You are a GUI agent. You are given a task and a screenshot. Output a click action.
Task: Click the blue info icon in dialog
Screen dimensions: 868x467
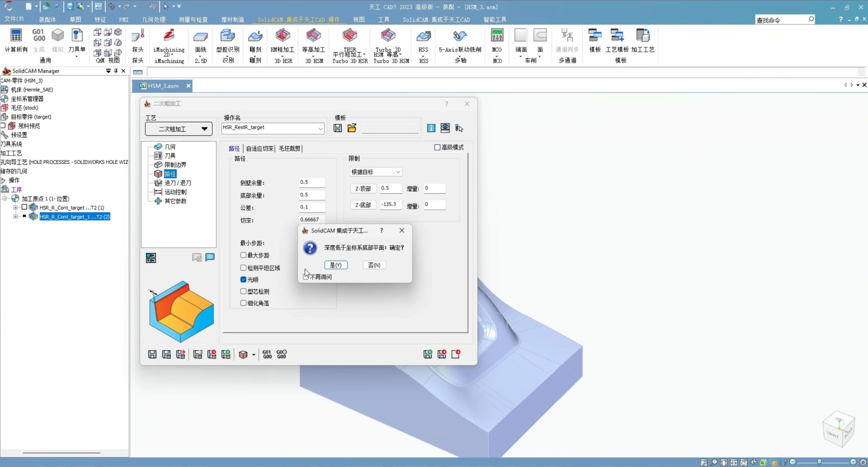click(431, 128)
